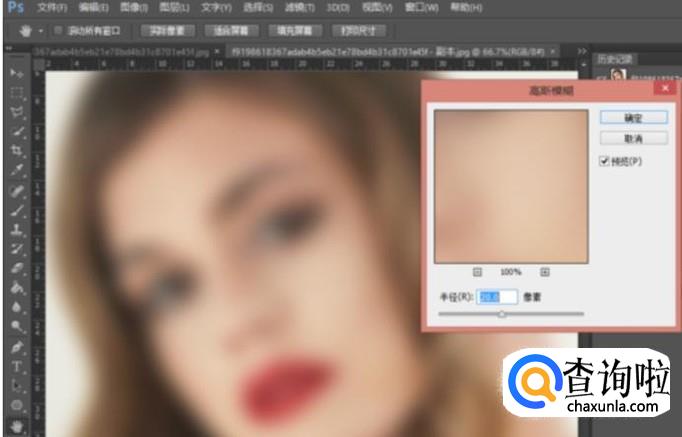Click the Radius (半径) input field
The height and width of the screenshot is (437, 682).
[x=496, y=297]
